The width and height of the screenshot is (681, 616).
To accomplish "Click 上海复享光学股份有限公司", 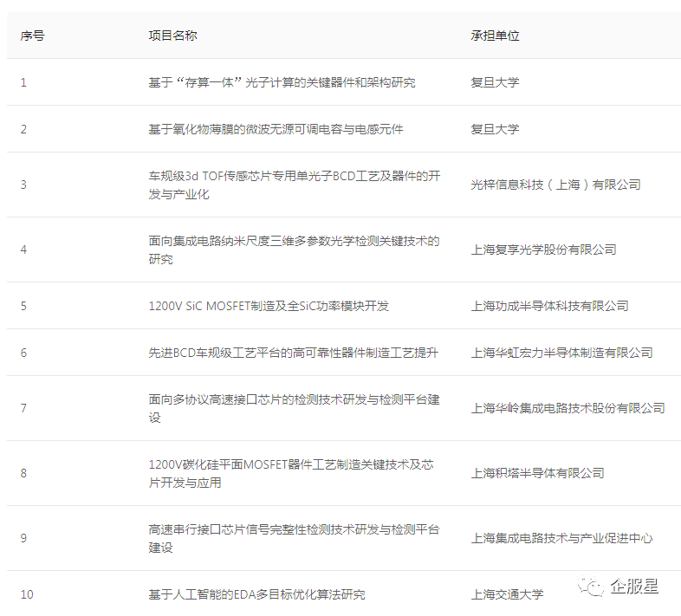I will [544, 250].
